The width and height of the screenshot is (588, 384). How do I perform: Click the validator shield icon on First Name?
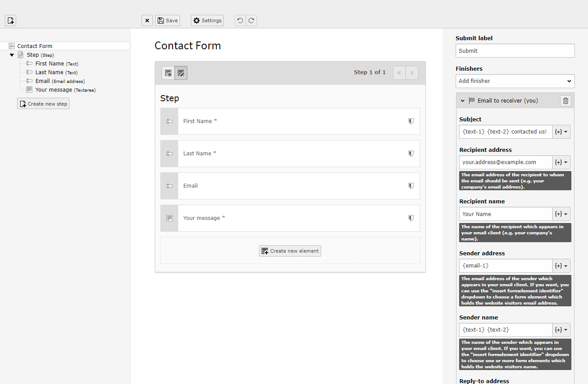(411, 121)
